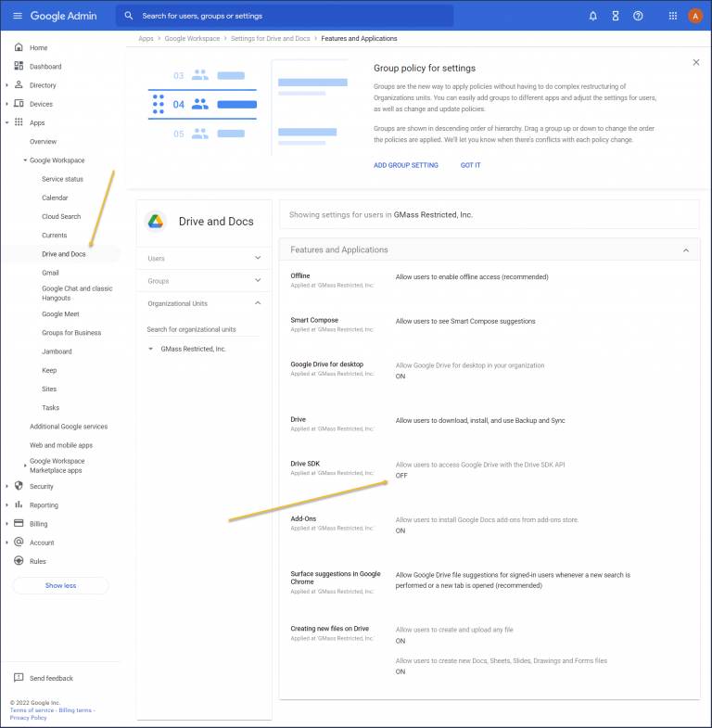Select Gmail in the sidebar
Image resolution: width=712 pixels, height=728 pixels.
pos(50,273)
